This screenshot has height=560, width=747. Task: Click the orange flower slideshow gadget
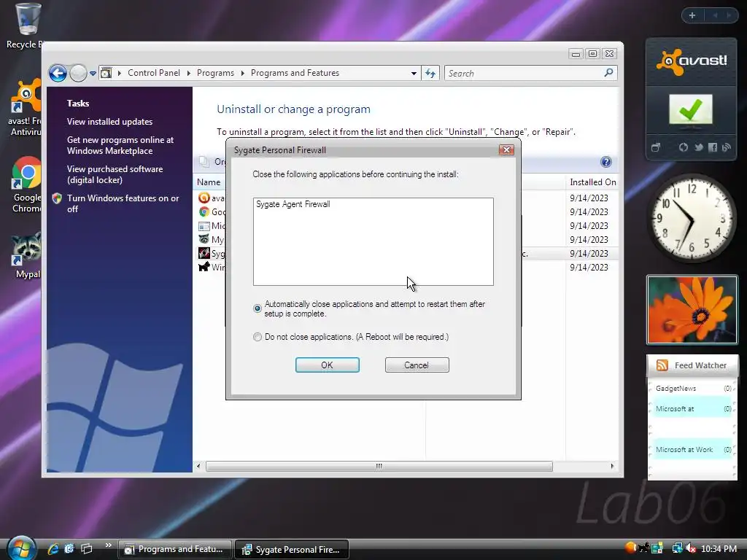692,310
